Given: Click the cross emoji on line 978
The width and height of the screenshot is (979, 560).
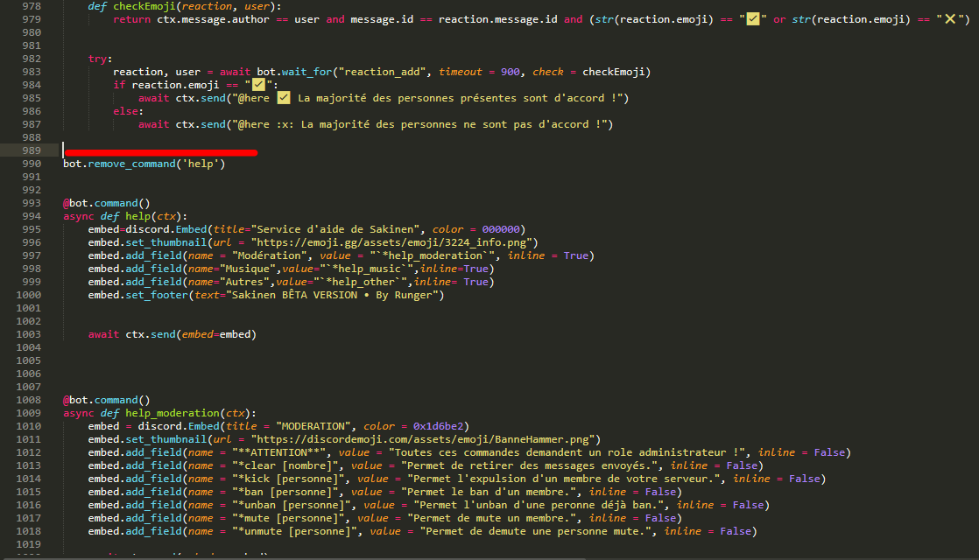Looking at the screenshot, I should click(x=950, y=19).
